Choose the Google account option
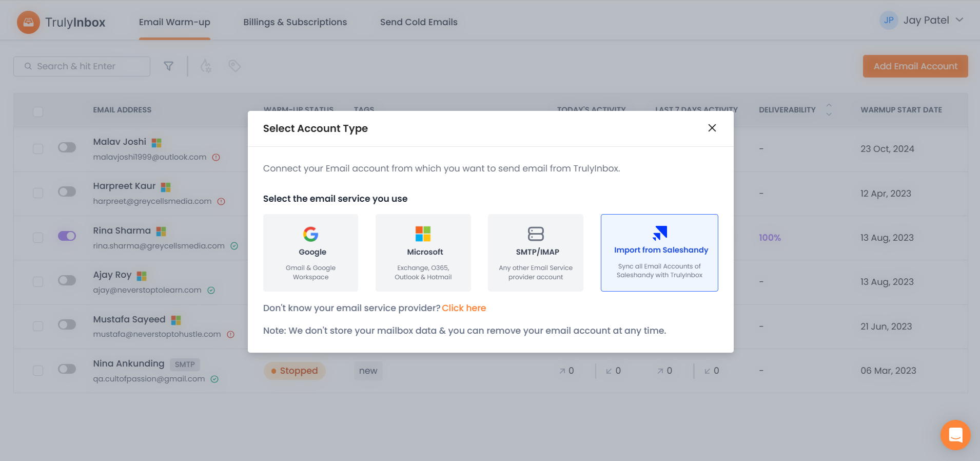The height and width of the screenshot is (461, 980). pos(310,253)
